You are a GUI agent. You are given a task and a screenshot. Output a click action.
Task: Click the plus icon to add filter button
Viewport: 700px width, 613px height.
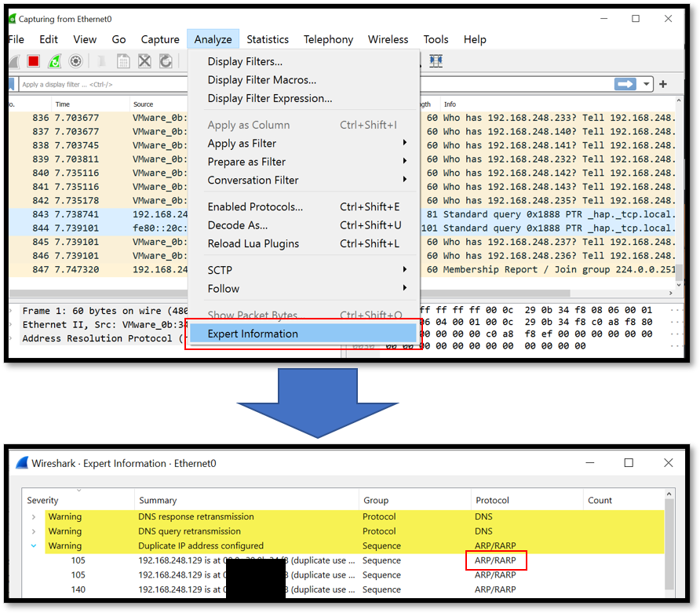coord(663,84)
